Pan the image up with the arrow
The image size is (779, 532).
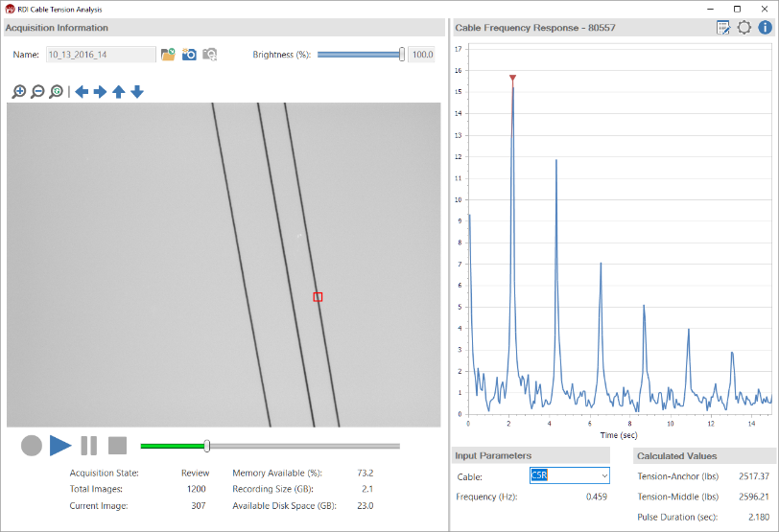119,91
